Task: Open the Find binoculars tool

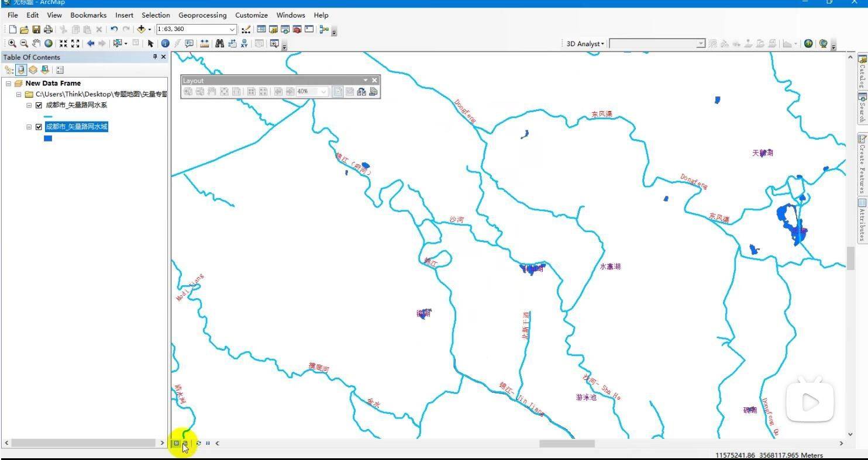Action: click(x=219, y=43)
